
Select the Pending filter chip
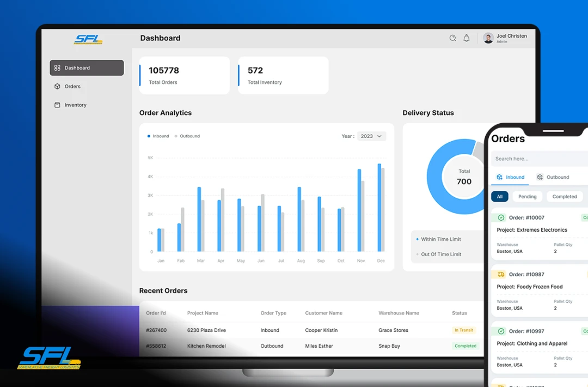(x=527, y=197)
